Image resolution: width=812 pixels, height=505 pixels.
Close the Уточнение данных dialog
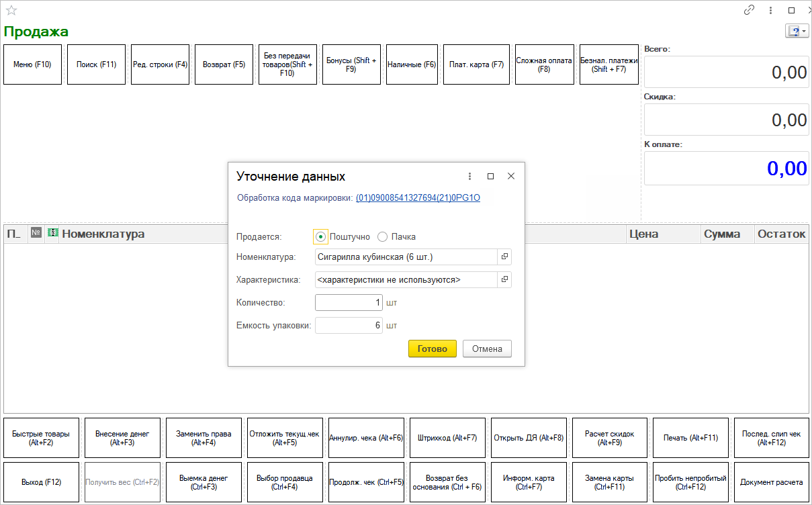click(x=511, y=176)
